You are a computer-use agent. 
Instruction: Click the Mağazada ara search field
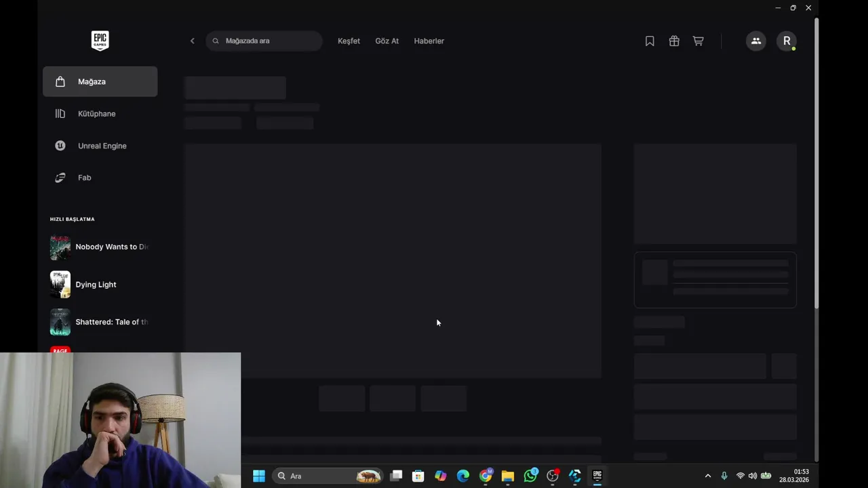[264, 41]
